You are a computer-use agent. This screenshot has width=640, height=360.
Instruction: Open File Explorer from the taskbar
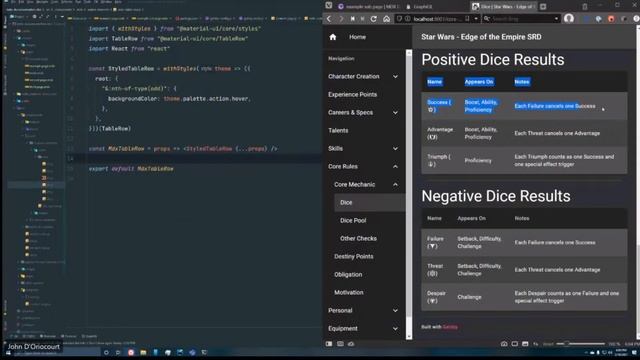(x=143, y=352)
